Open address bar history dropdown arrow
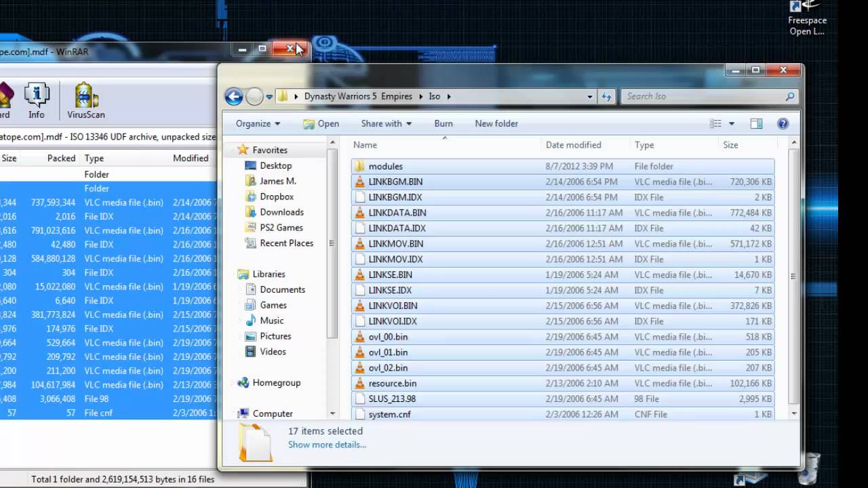The width and height of the screenshot is (868, 488). pos(589,96)
